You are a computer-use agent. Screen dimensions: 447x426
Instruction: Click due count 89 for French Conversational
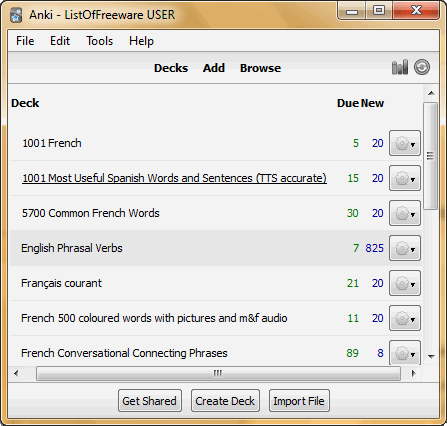click(x=353, y=353)
